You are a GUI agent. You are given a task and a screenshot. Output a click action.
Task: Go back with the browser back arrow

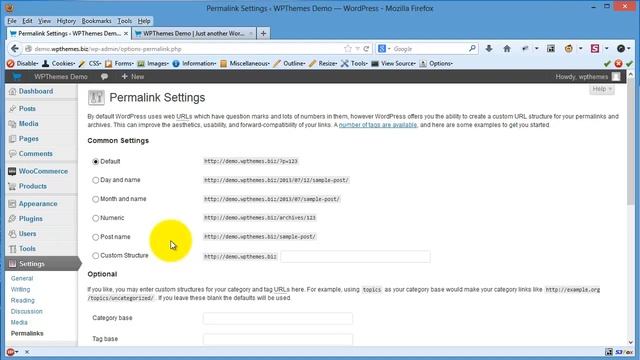click(15, 49)
